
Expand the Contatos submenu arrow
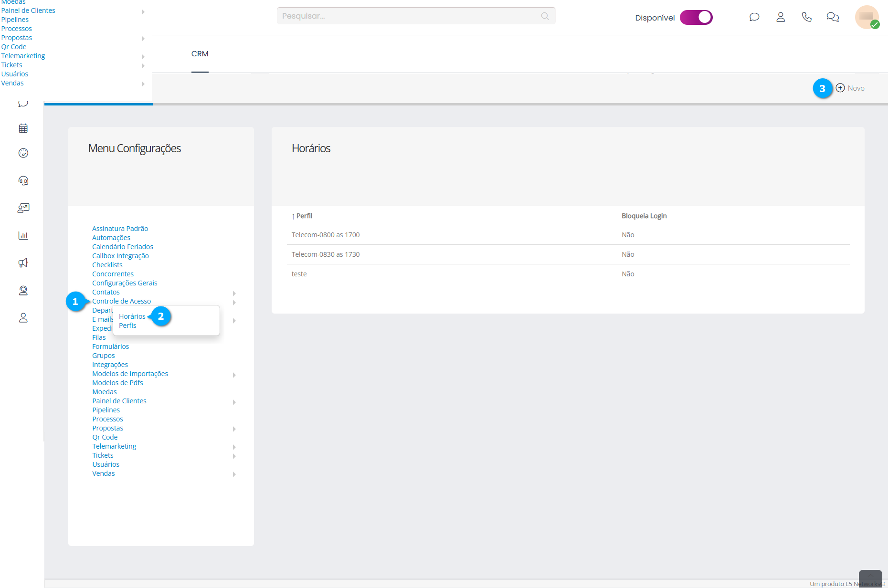point(234,293)
